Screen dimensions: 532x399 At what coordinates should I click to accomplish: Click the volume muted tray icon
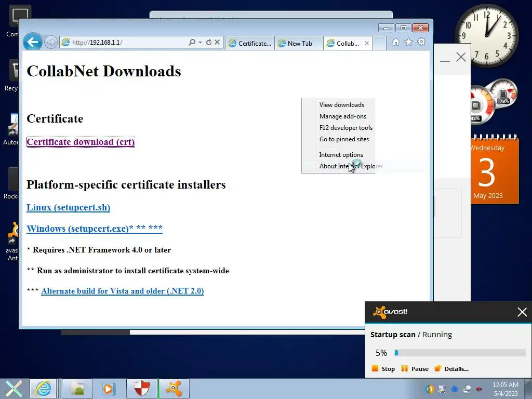(x=480, y=389)
